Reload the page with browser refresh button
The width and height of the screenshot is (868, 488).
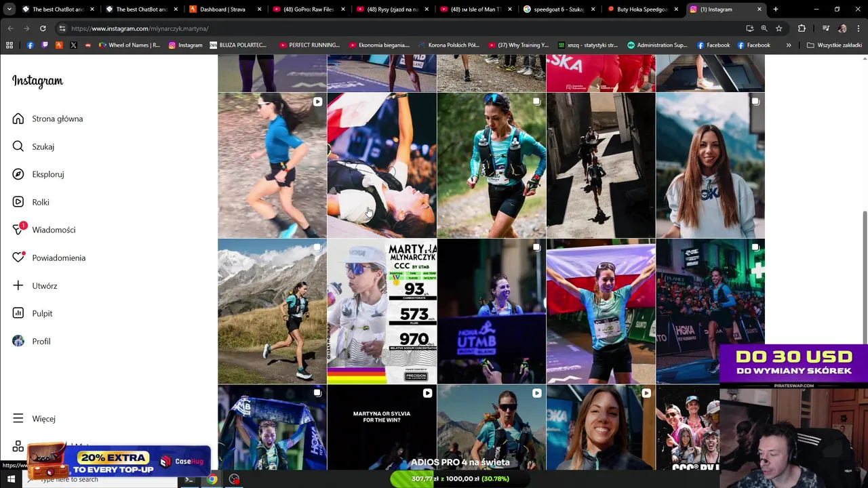click(x=43, y=28)
